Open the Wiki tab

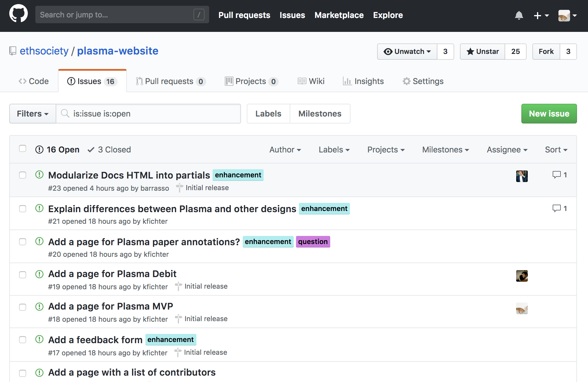click(x=311, y=81)
